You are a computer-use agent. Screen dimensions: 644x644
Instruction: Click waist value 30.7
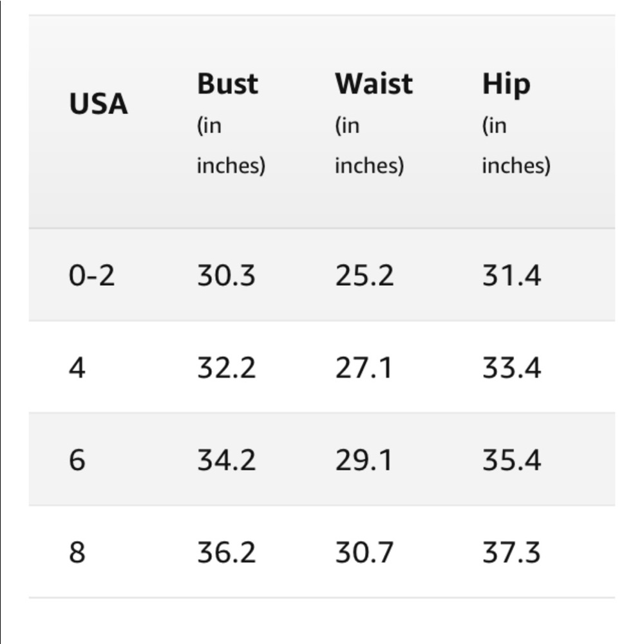pos(365,553)
